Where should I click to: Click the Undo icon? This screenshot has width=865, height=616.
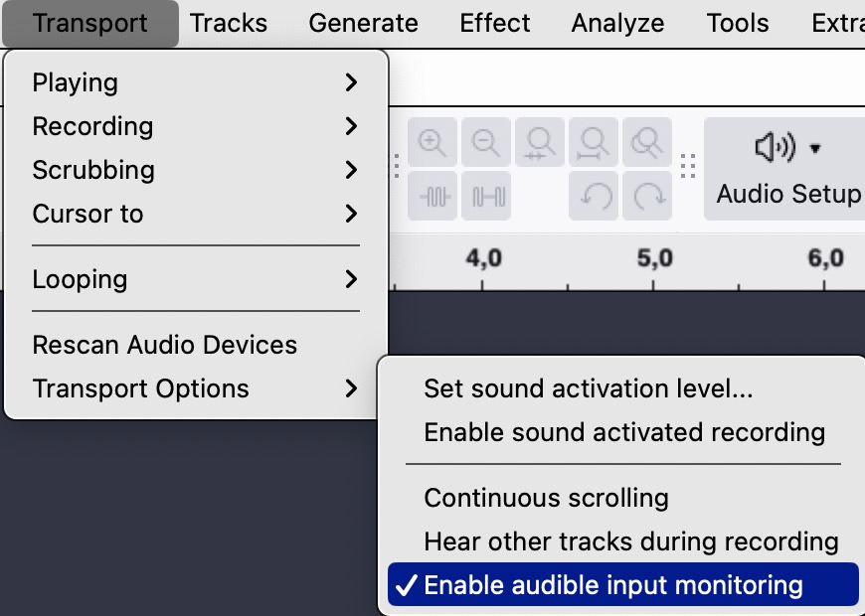(594, 196)
